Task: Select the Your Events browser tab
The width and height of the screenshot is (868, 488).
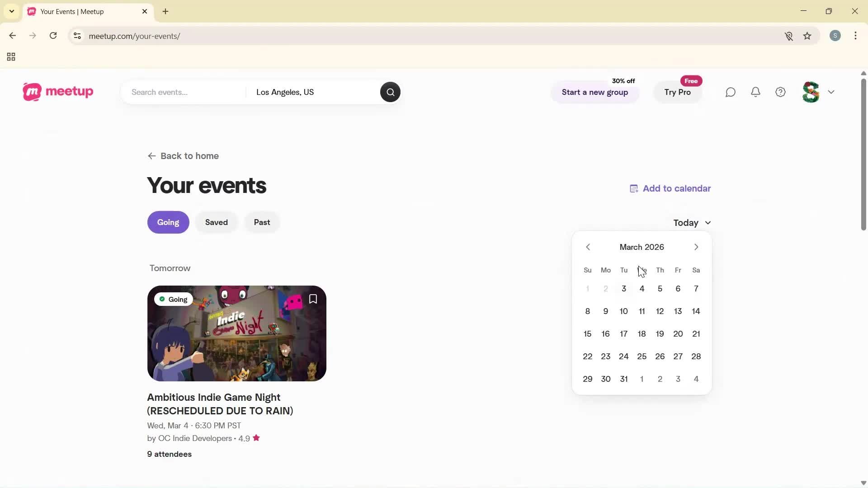Action: coord(81,11)
